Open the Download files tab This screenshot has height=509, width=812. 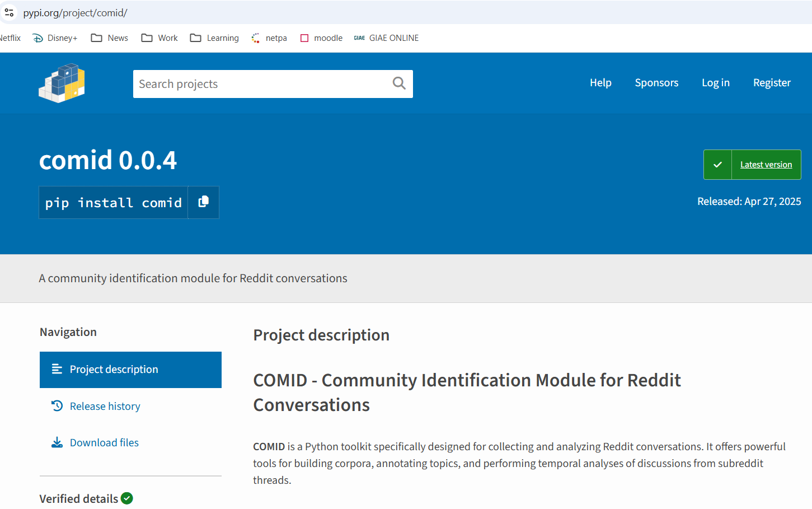[104, 442]
